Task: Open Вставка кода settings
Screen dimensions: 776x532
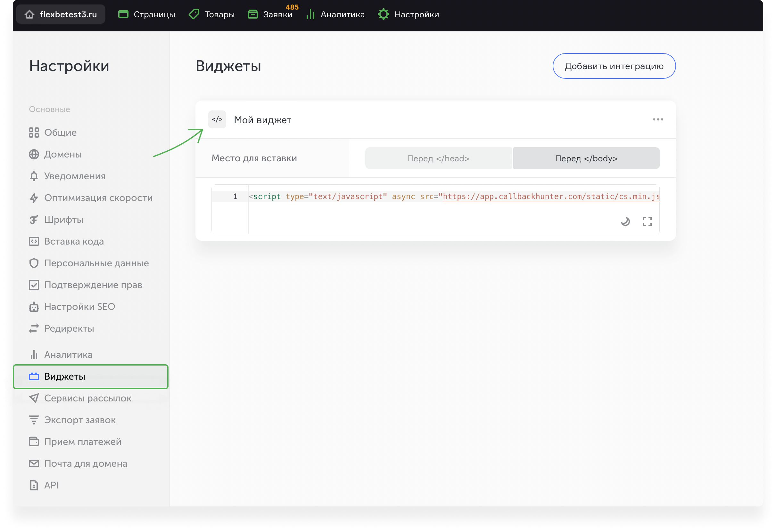Action: point(66,241)
